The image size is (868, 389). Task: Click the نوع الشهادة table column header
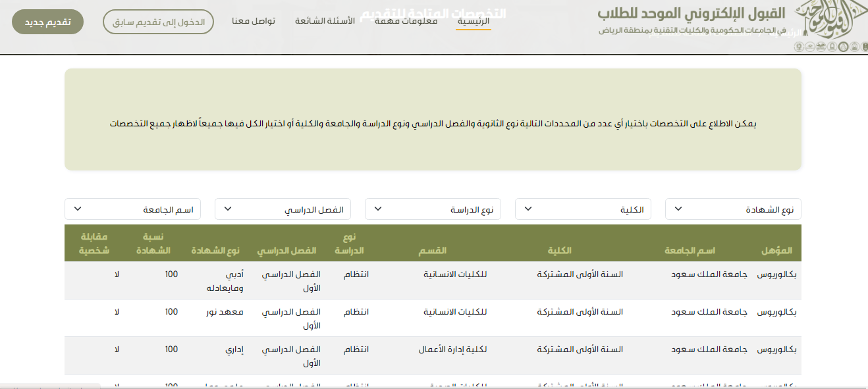point(215,251)
